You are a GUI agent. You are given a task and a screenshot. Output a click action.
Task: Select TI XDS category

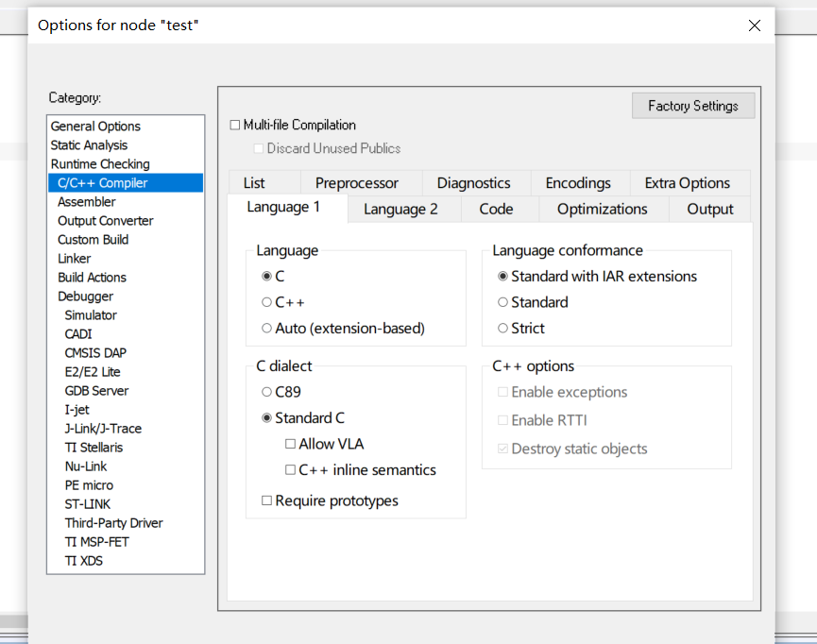[126, 561]
